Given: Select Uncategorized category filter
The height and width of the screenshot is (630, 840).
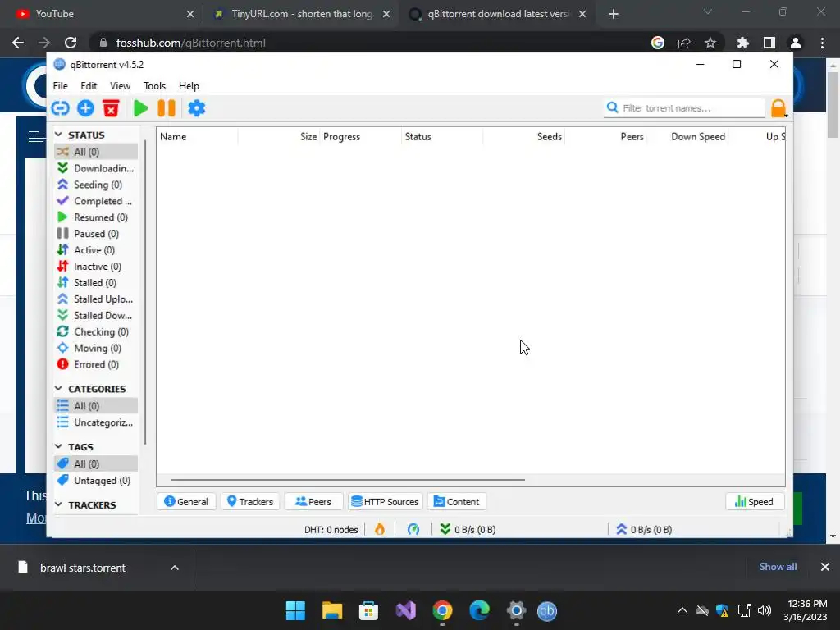Looking at the screenshot, I should coord(95,422).
